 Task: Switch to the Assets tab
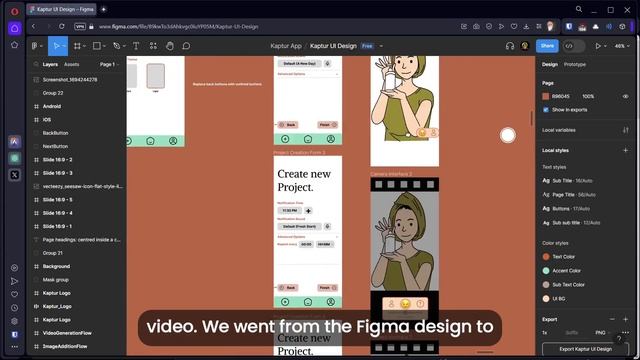71,64
